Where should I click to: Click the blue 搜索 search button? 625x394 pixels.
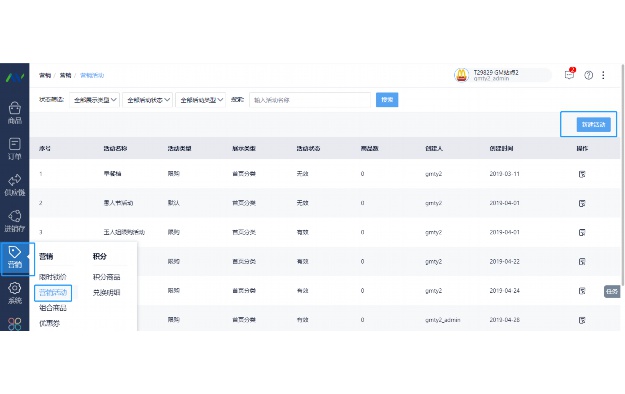[x=387, y=100]
